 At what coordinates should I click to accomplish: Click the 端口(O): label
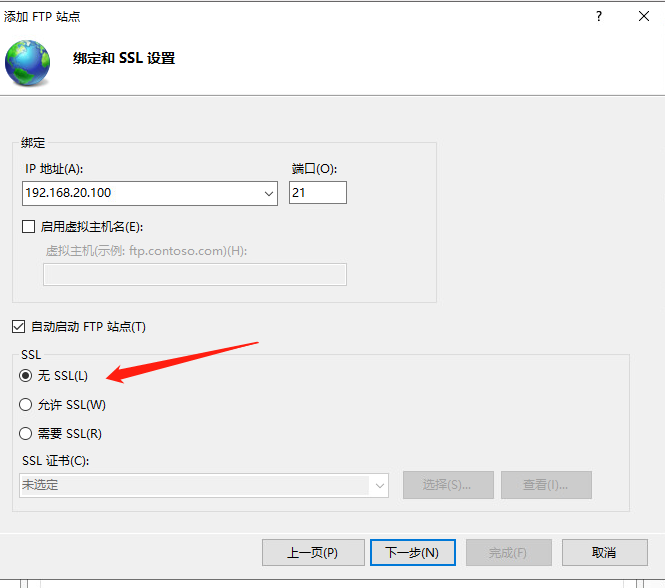(314, 169)
